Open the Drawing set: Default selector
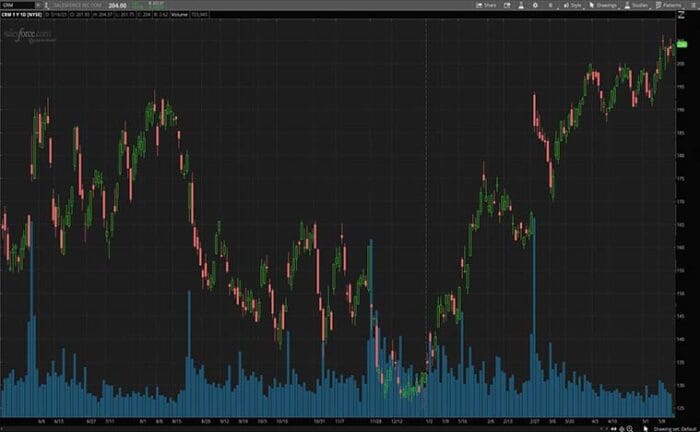Screen dimensions: 700x432 pos(675,429)
